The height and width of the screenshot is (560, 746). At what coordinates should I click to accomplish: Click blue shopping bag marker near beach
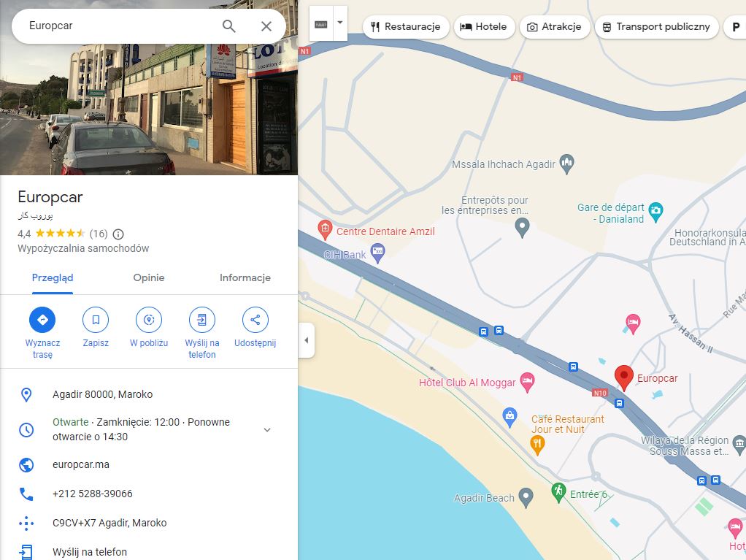click(510, 418)
